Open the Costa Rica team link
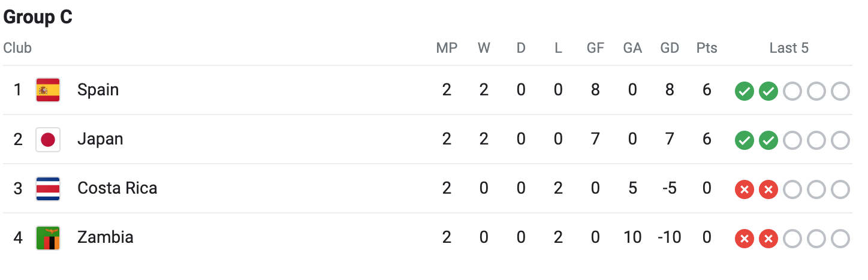Image resolution: width=868 pixels, height=280 pixels. (117, 188)
